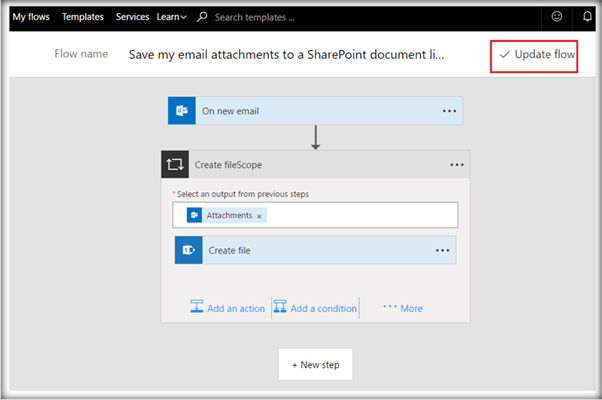Click the flow name text field

click(287, 55)
